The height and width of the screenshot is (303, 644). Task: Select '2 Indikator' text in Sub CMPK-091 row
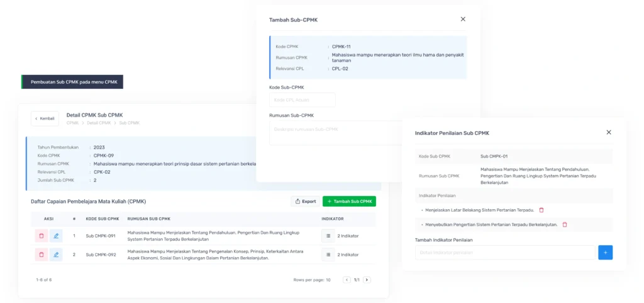pos(348,236)
